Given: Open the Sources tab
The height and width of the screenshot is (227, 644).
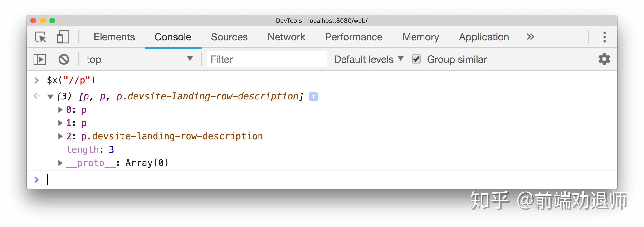Looking at the screenshot, I should tap(229, 37).
